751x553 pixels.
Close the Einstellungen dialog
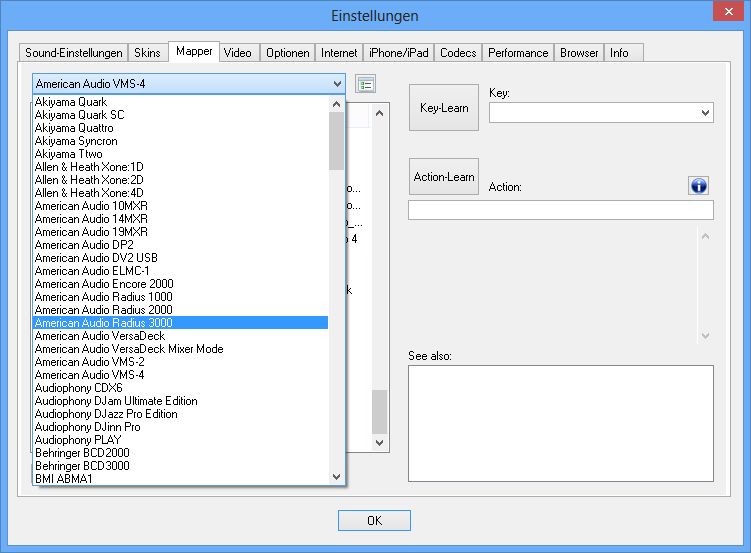tap(728, 11)
